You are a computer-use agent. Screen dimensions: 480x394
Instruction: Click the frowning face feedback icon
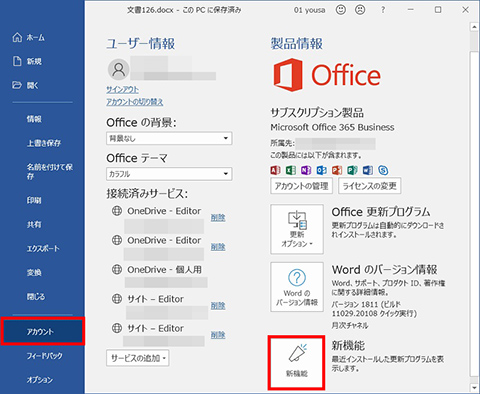point(360,10)
